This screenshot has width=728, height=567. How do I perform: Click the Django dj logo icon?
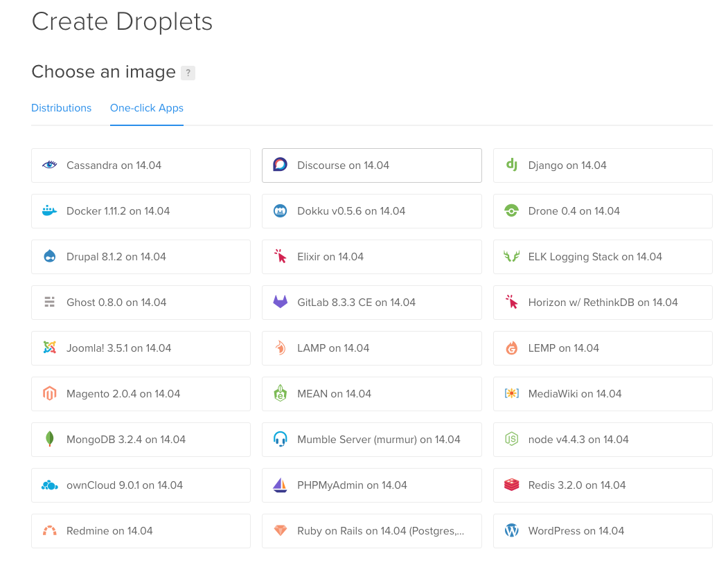(511, 165)
